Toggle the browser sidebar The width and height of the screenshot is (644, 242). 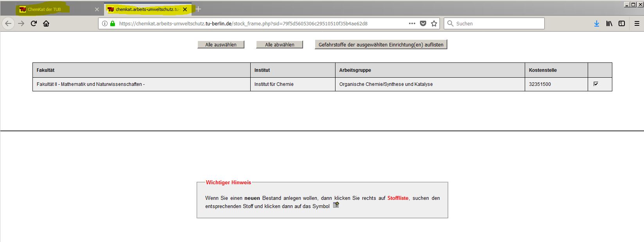coord(622,23)
